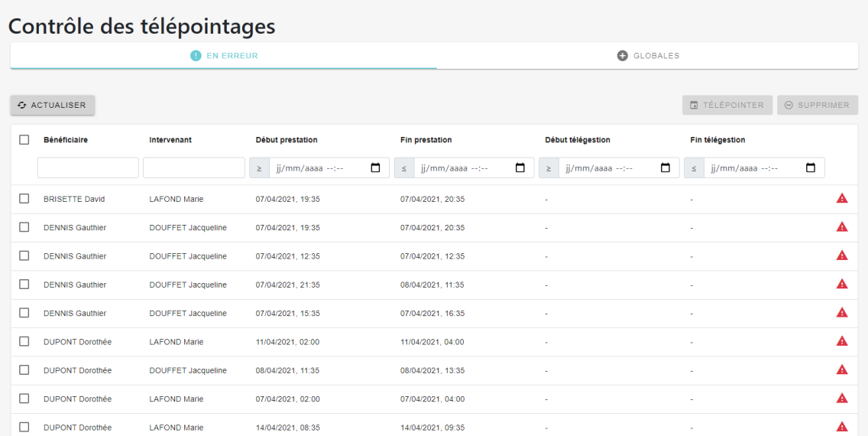Open calendar picker in Fin prestation filter
Screen dimensions: 868x436
[x=520, y=168]
